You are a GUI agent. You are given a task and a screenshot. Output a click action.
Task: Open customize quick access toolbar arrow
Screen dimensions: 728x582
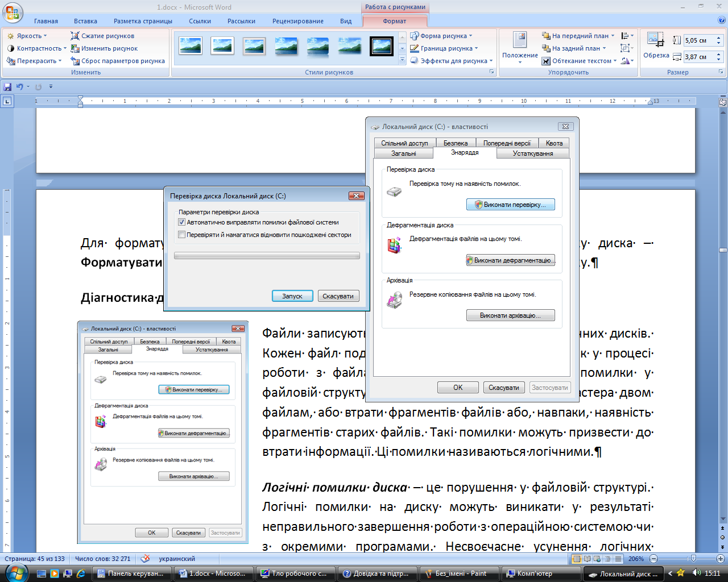click(x=51, y=87)
